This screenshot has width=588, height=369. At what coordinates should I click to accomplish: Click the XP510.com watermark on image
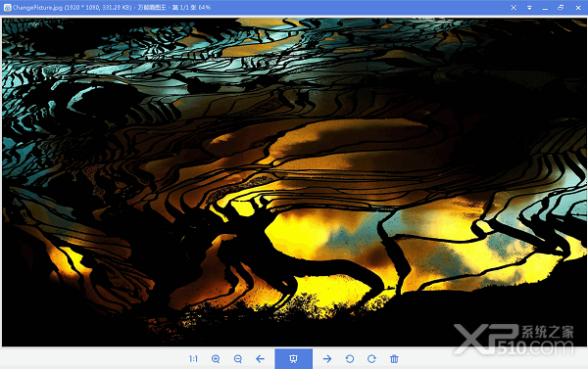514,340
